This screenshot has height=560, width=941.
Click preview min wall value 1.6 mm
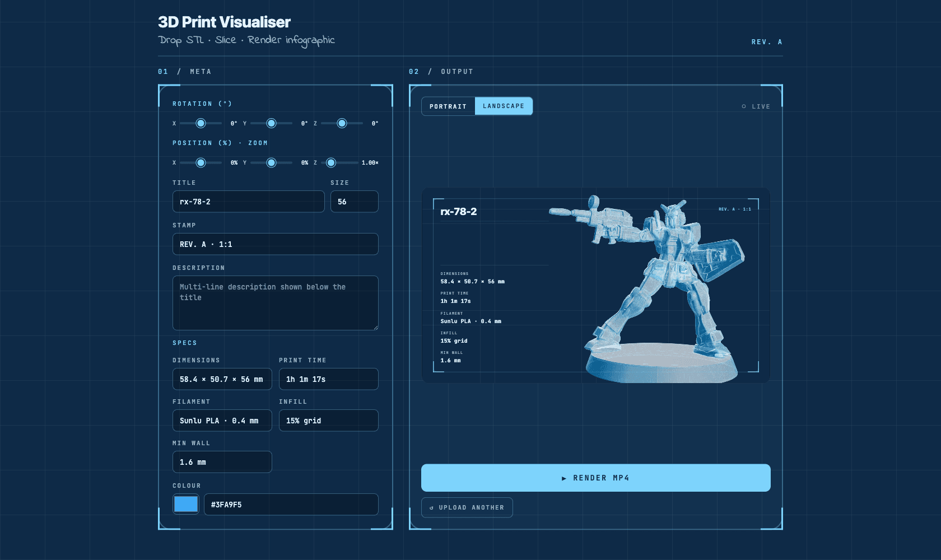pyautogui.click(x=450, y=361)
